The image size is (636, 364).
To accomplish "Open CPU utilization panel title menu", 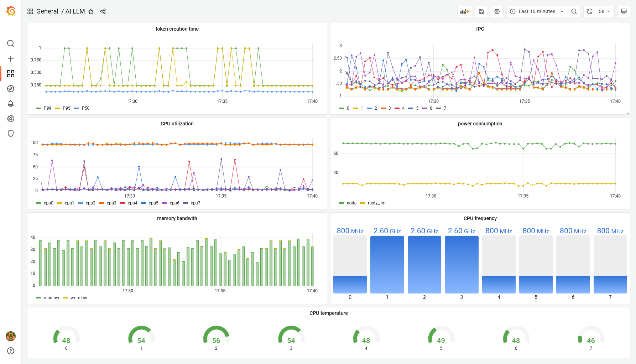I will click(x=177, y=124).
